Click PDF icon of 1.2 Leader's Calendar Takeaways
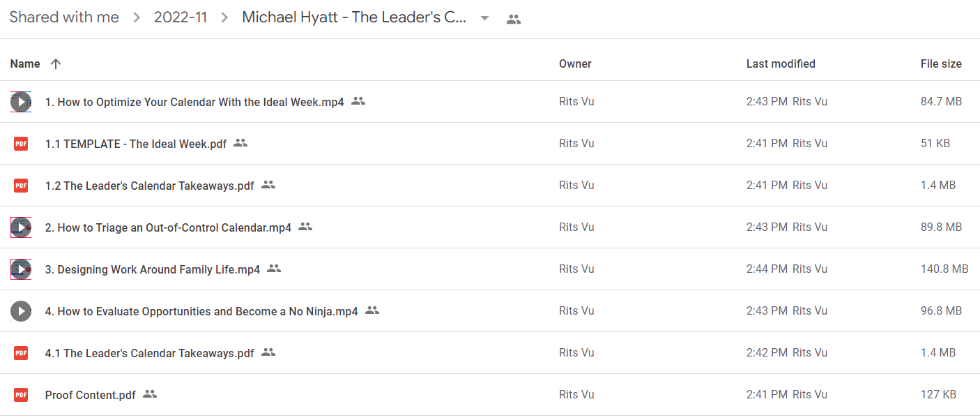This screenshot has width=980, height=420. coord(21,186)
